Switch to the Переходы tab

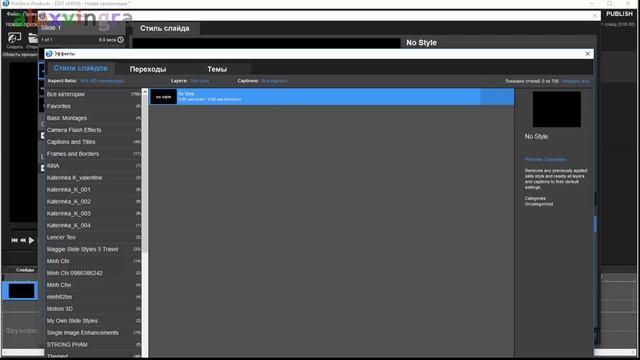point(148,69)
